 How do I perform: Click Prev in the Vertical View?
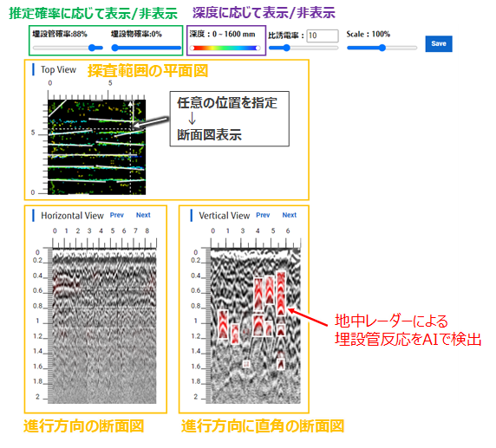[x=263, y=215]
